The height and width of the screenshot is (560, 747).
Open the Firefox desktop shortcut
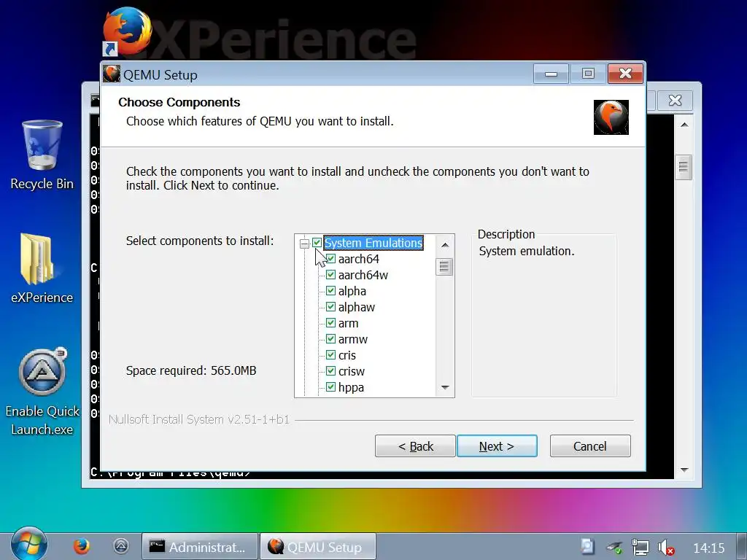tap(127, 32)
